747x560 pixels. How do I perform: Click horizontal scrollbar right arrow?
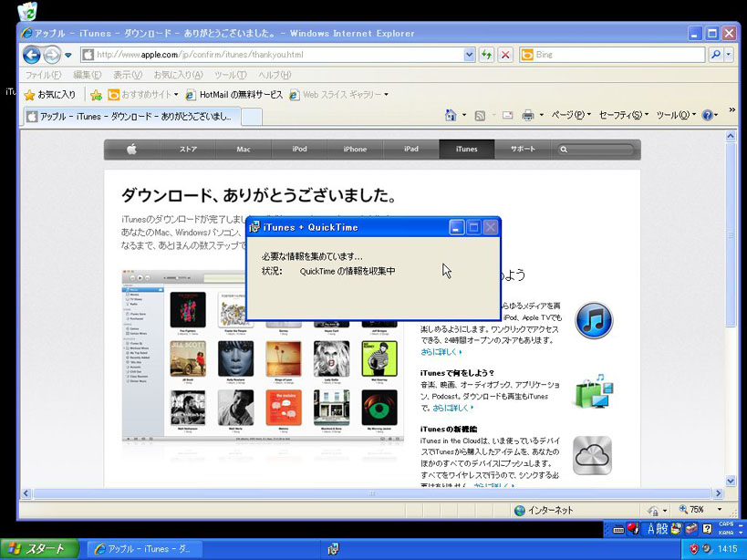coord(719,493)
